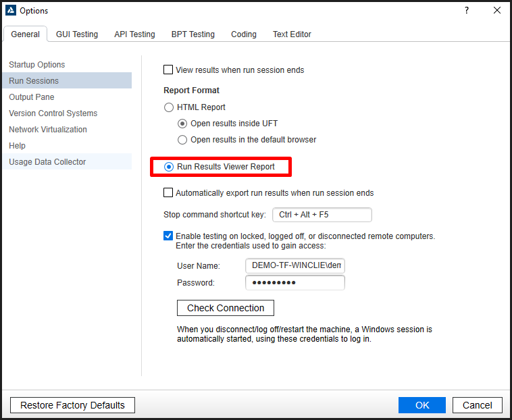
Task: Switch to the GUI Testing tab
Action: click(x=76, y=34)
